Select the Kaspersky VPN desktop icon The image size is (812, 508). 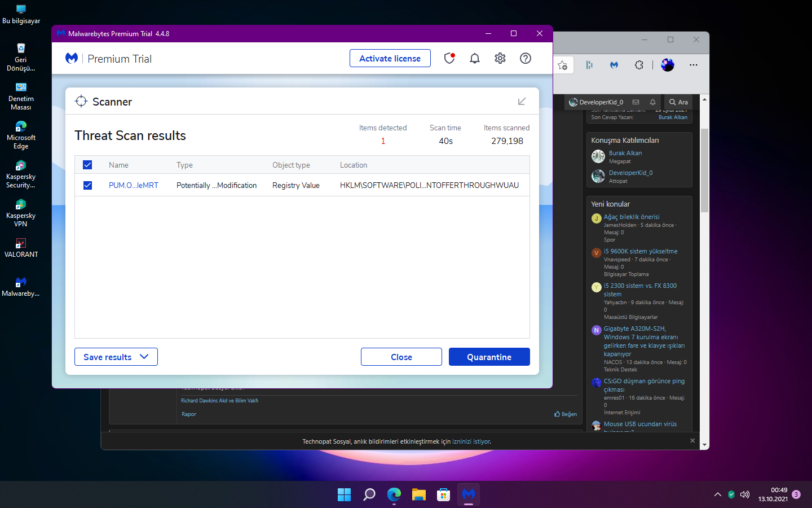click(21, 213)
